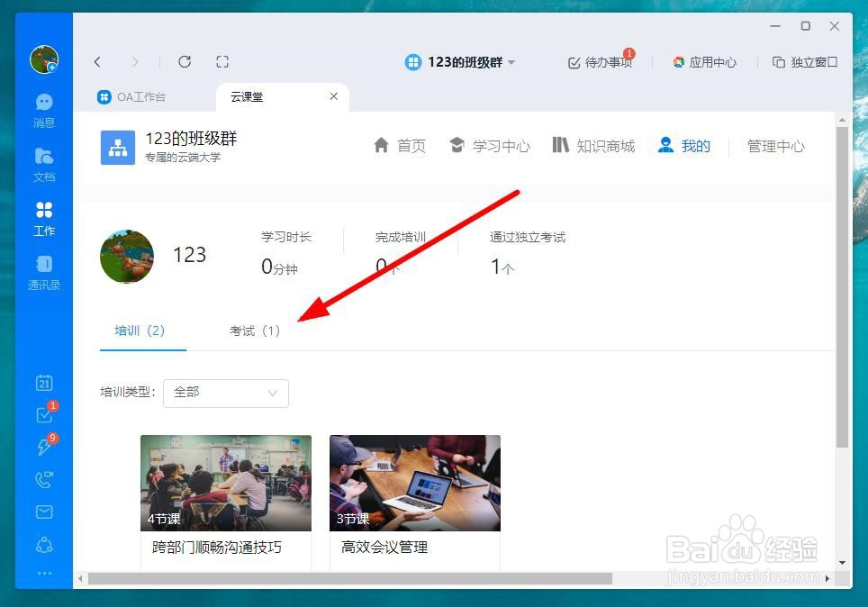The width and height of the screenshot is (868, 607).
Task: Open the 通讯录 contacts section
Action: click(44, 273)
